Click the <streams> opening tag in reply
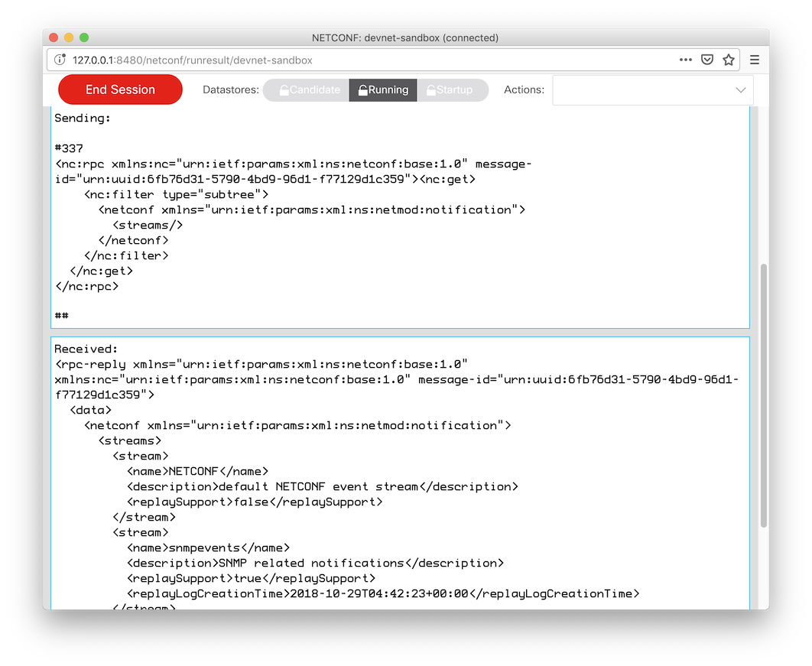The width and height of the screenshot is (812, 666). tap(130, 440)
